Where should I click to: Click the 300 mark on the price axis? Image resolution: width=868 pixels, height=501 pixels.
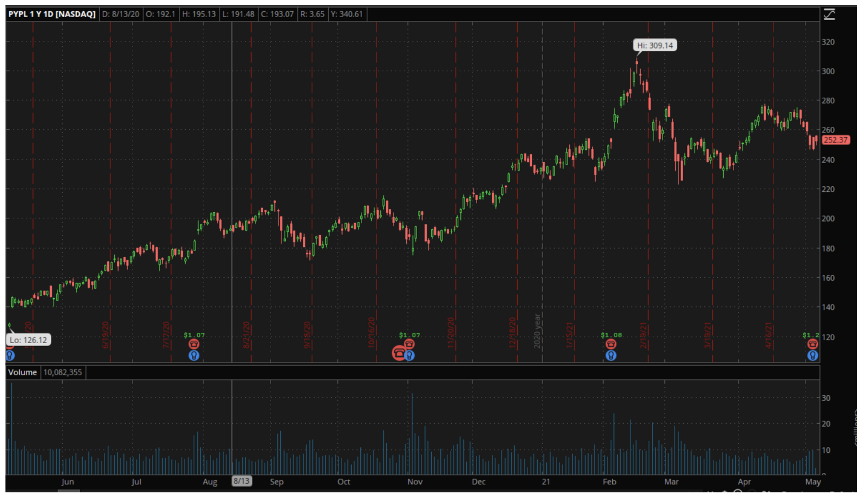828,71
